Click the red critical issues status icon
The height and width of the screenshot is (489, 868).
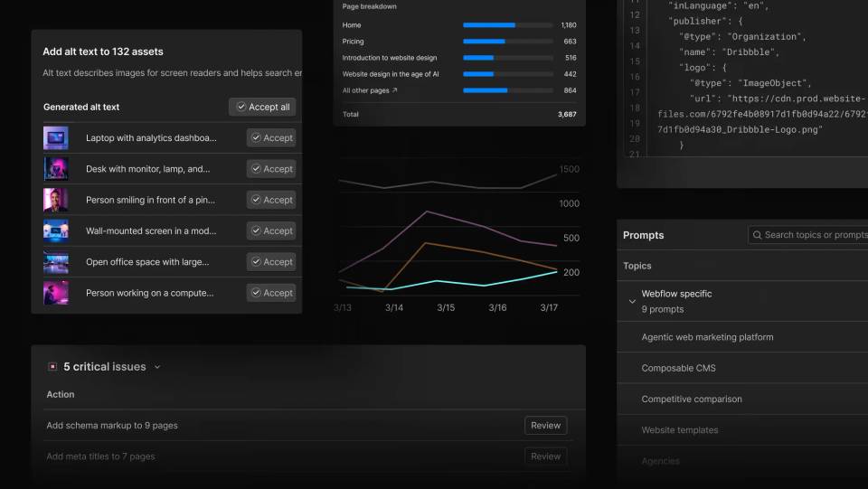point(52,366)
